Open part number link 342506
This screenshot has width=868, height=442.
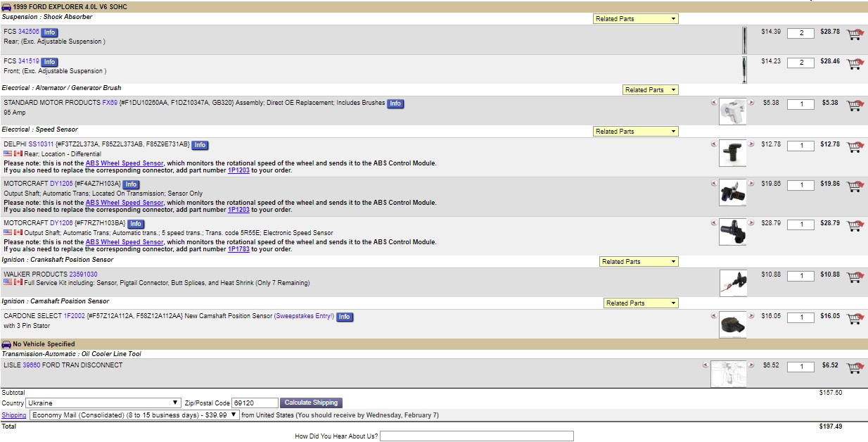coord(29,32)
